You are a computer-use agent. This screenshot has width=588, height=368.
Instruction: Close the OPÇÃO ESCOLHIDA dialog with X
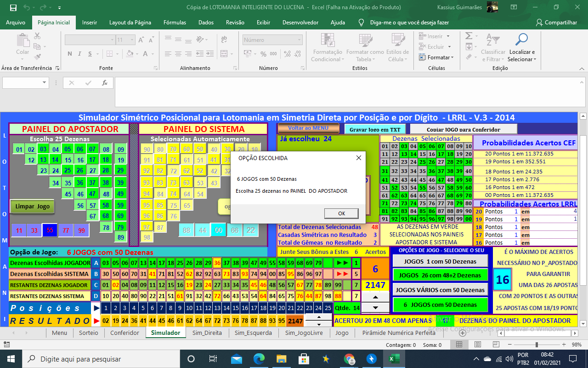point(359,158)
